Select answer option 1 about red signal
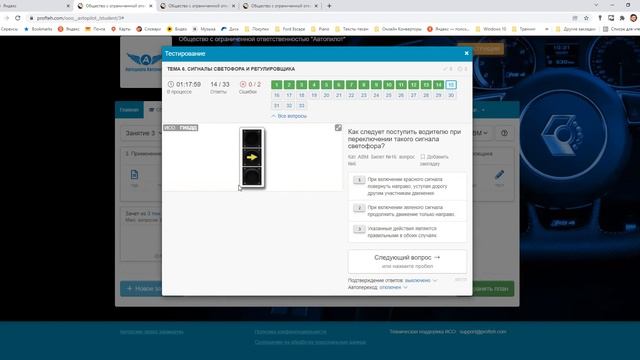Viewport: 640px width, 360px height. 407,186
